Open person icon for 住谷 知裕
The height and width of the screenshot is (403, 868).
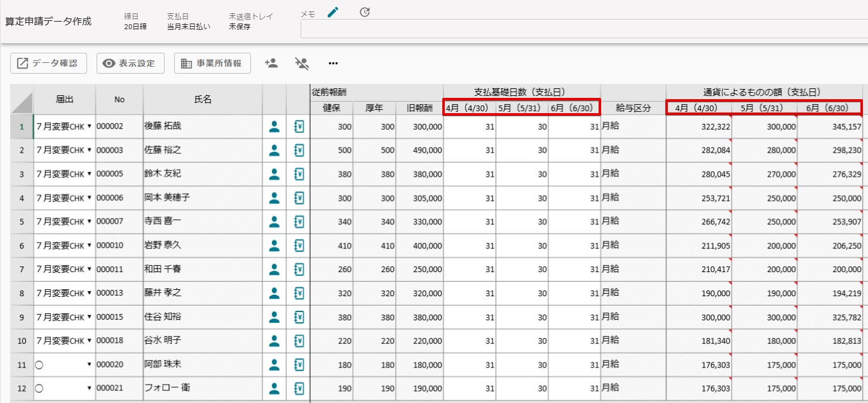[275, 317]
